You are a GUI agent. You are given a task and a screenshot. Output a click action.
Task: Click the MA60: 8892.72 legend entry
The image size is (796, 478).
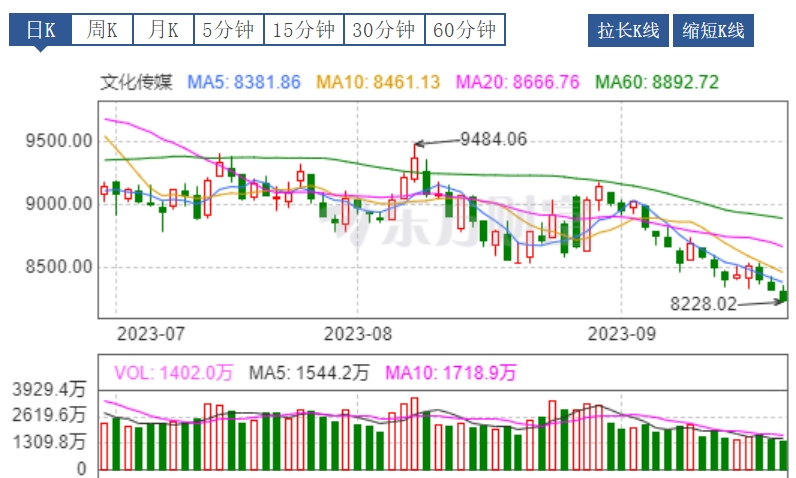click(x=657, y=82)
